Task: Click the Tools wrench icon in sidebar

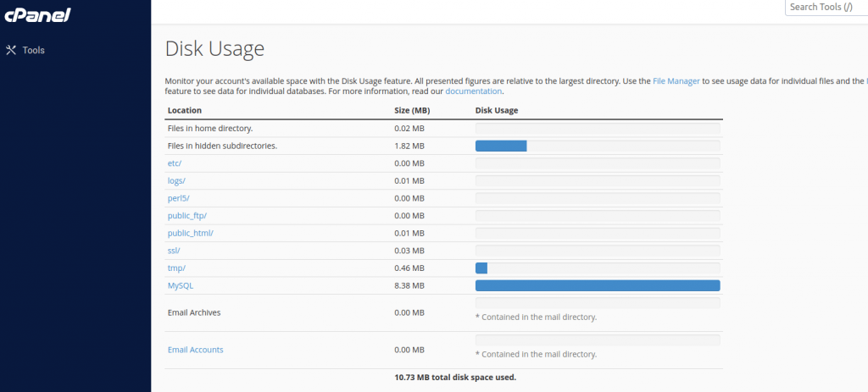Action: (11, 50)
